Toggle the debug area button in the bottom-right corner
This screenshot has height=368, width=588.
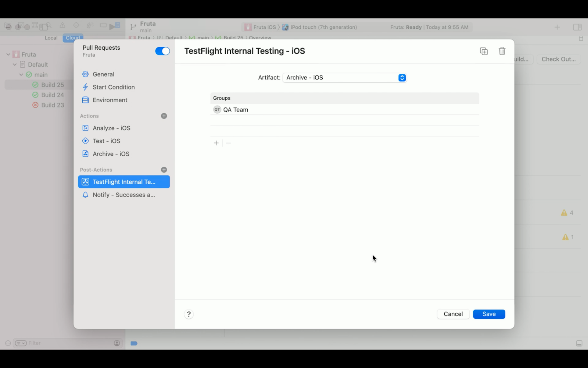[579, 343]
